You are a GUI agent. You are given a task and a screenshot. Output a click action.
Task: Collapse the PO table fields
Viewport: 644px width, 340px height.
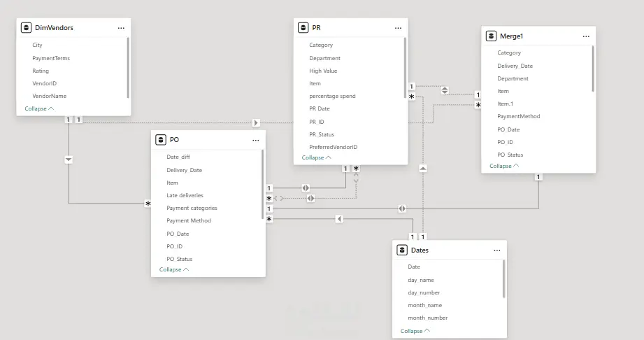pyautogui.click(x=173, y=269)
